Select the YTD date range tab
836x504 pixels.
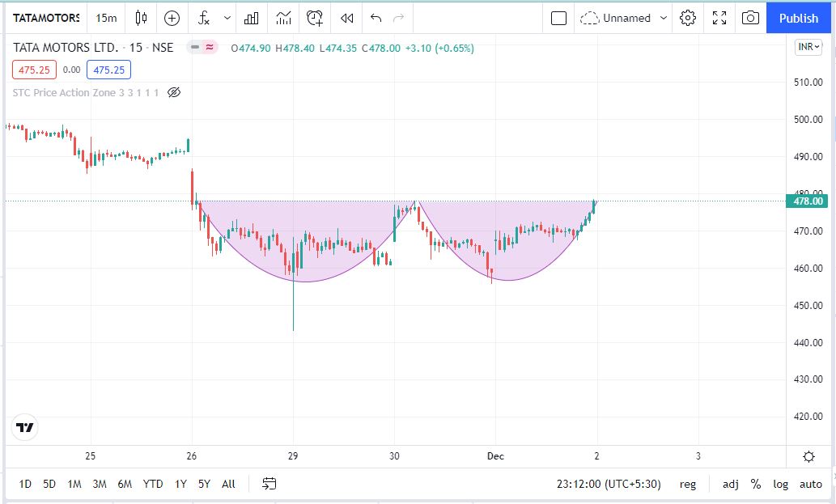[x=153, y=484]
